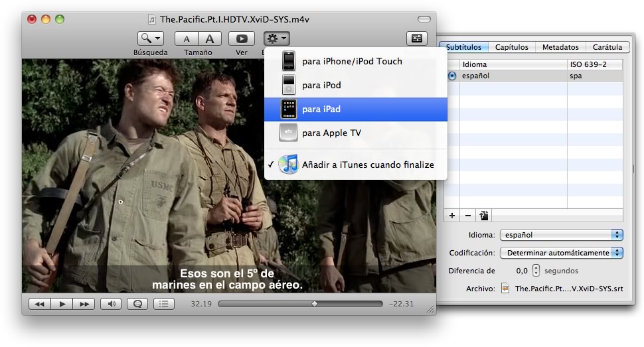Click the iPhone device icon in menu
This screenshot has height=347, width=644.
(289, 61)
